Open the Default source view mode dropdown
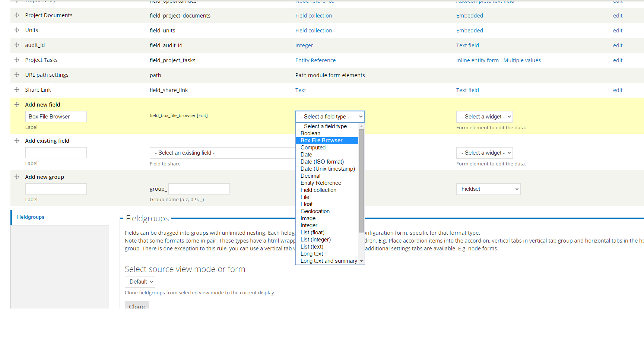 (140, 282)
